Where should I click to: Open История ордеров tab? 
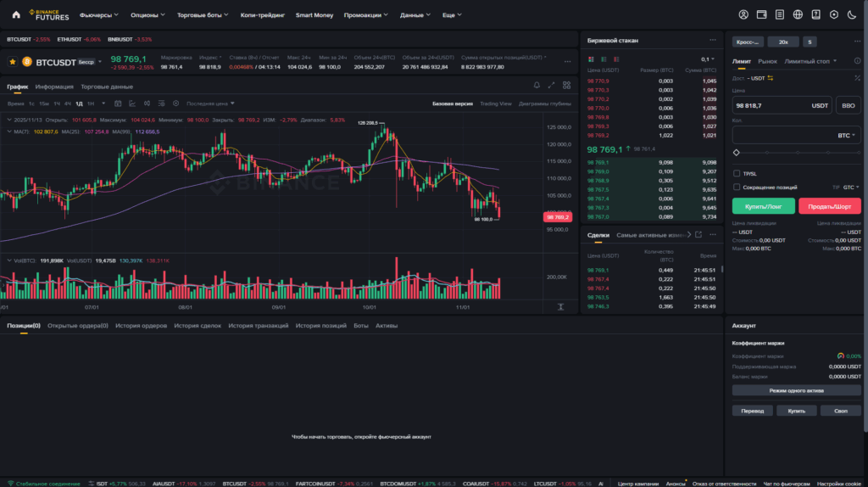pos(142,326)
